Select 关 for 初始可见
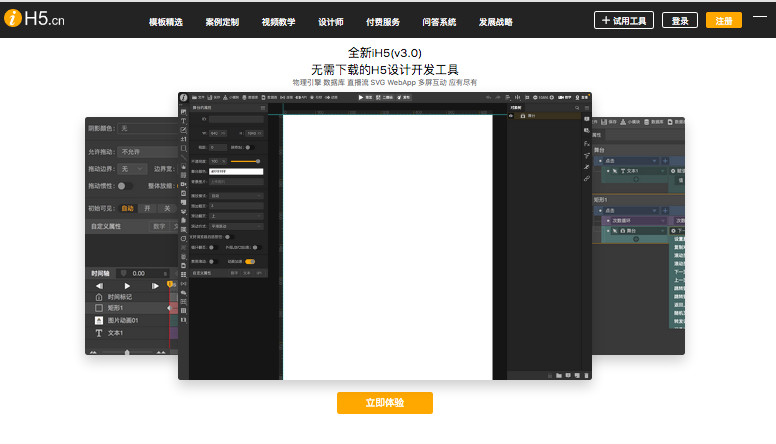Image resolution: width=776 pixels, height=444 pixels. pyautogui.click(x=167, y=208)
